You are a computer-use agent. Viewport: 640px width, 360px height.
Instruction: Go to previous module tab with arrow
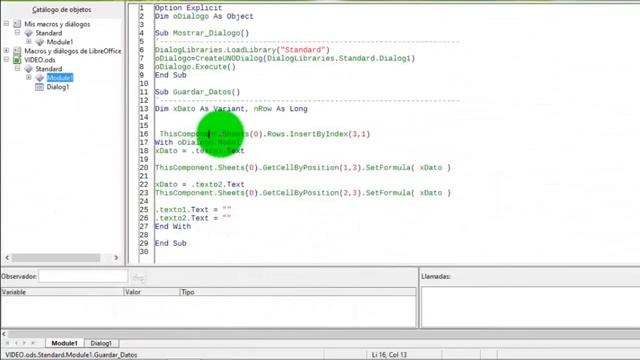(16, 343)
